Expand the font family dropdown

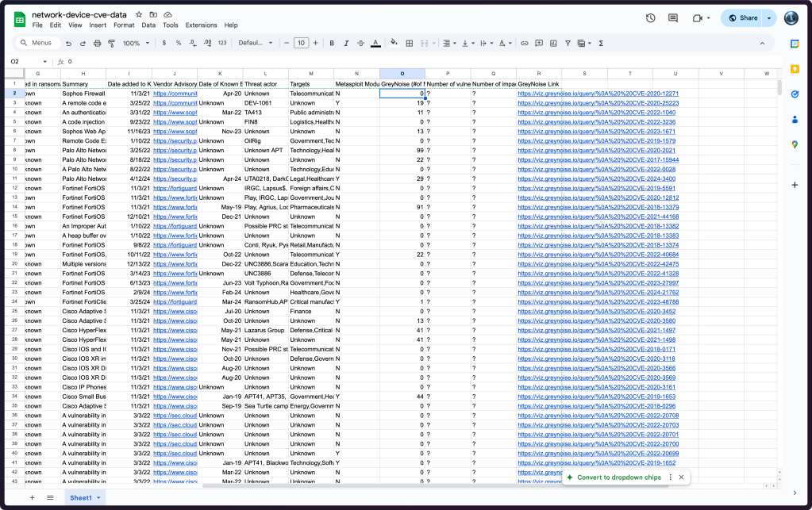tap(255, 43)
